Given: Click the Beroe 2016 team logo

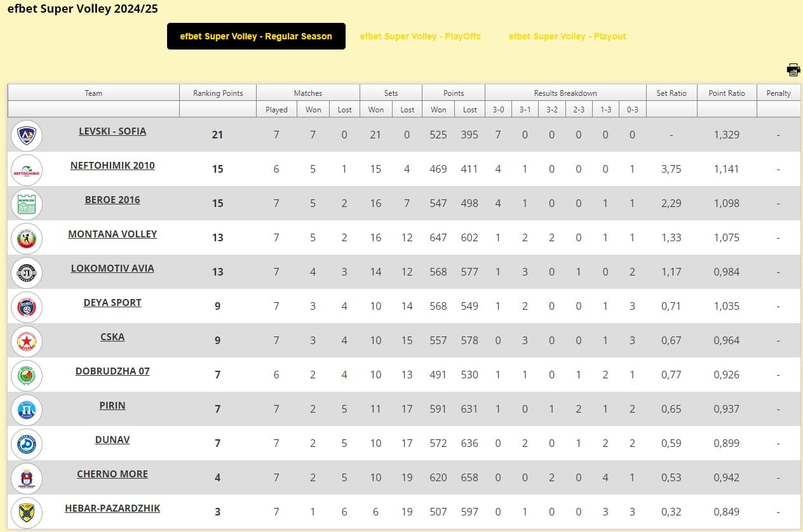Looking at the screenshot, I should [27, 204].
